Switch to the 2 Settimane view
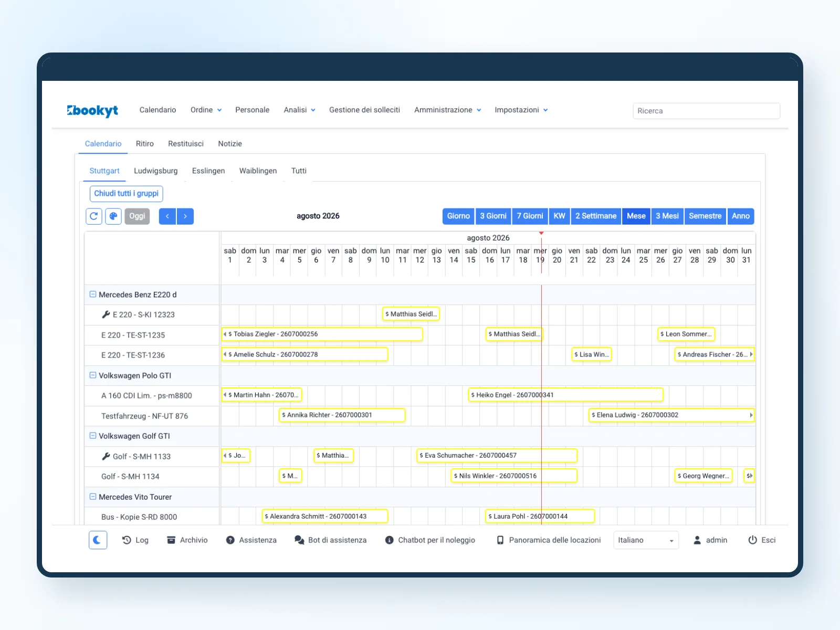Screen dimensions: 840x630 point(596,216)
